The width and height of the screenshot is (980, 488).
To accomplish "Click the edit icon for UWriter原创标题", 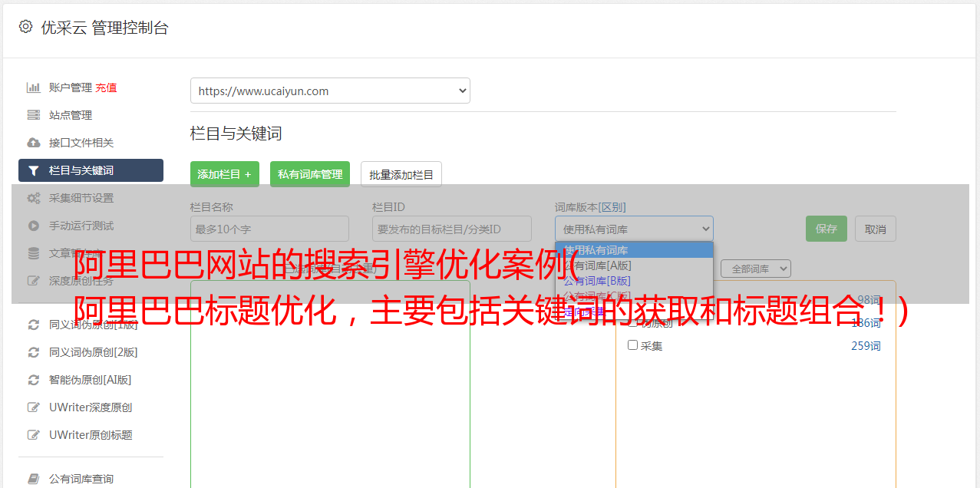I will [34, 435].
